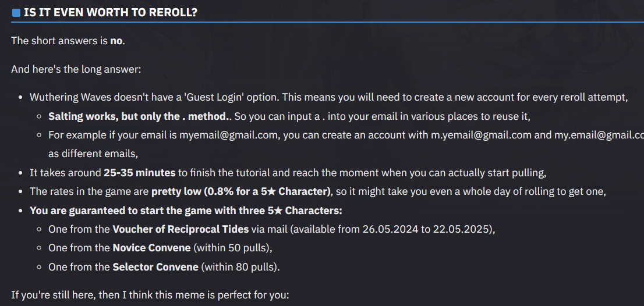The image size is (644, 306).
Task: Click the bold '25-35 minutes' text
Action: [x=139, y=173]
